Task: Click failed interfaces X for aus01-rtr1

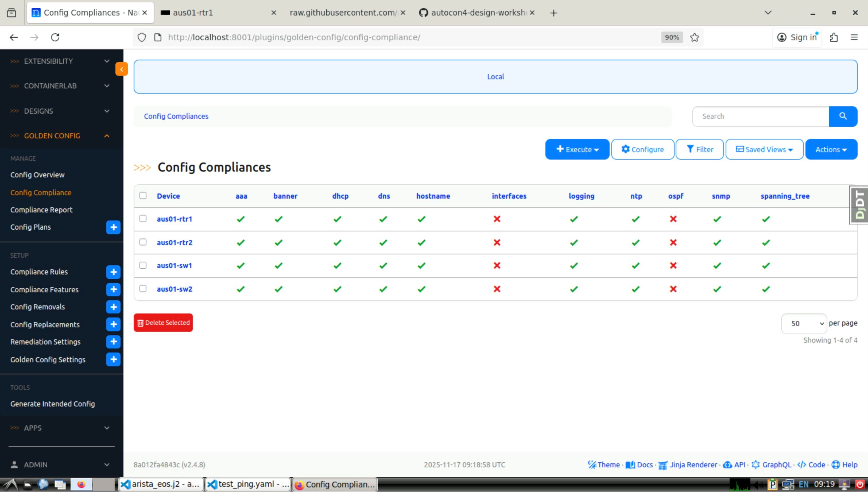Action: click(497, 219)
